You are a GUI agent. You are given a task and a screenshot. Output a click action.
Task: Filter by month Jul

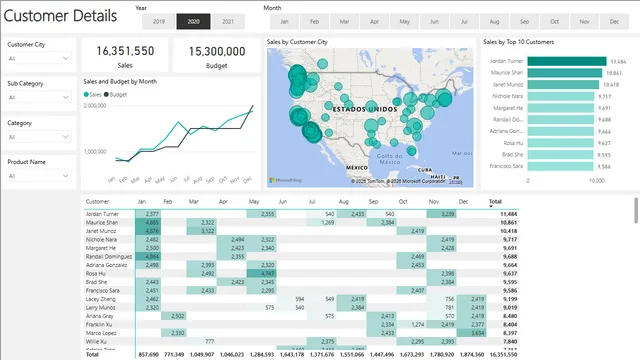pyautogui.click(x=464, y=22)
